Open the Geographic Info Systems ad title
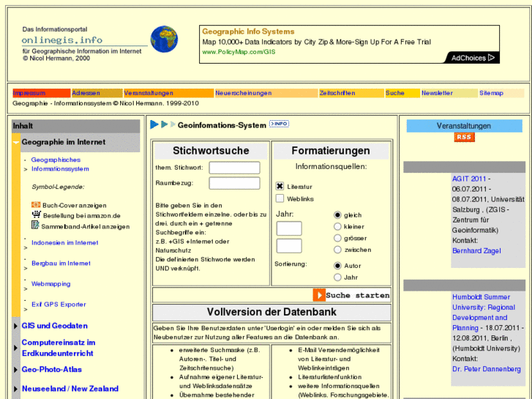Viewport: 532px width, 399px height. tap(248, 31)
